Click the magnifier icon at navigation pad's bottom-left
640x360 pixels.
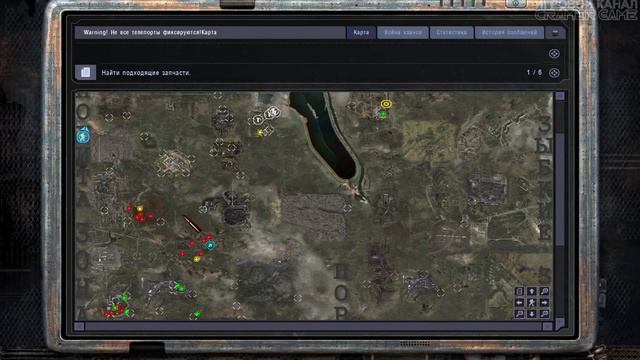520,314
